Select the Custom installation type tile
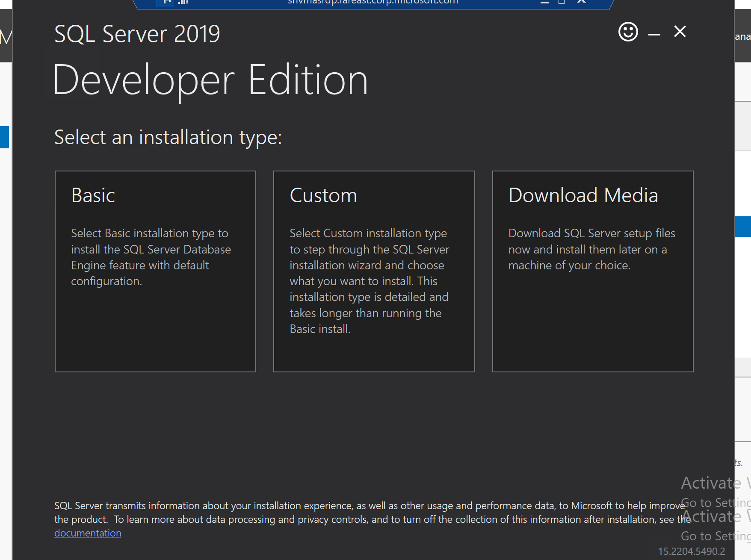This screenshot has height=560, width=751. pyautogui.click(x=374, y=271)
